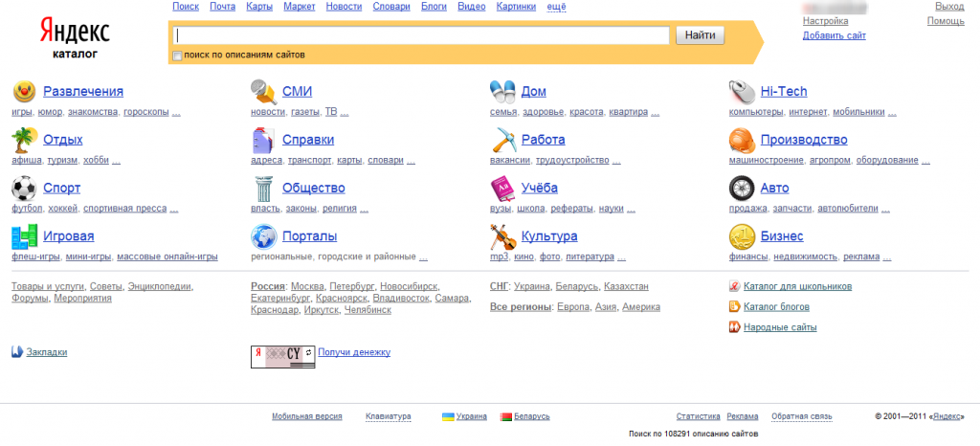This screenshot has height=446, width=980.
Task: Click the Получи денежку link
Action: pos(354,352)
